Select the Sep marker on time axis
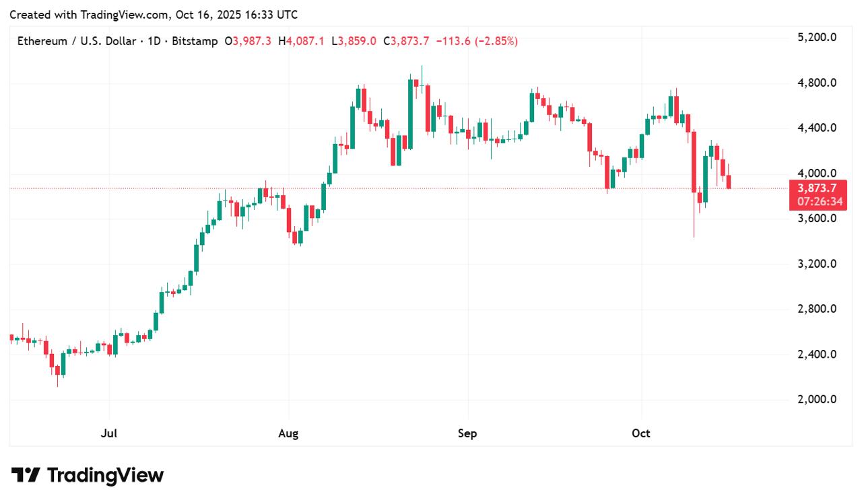 point(467,433)
